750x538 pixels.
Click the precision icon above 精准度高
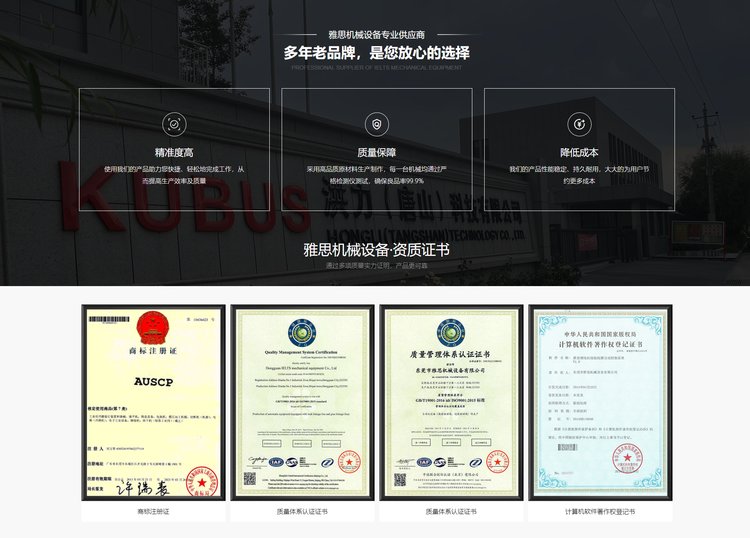pyautogui.click(x=174, y=124)
